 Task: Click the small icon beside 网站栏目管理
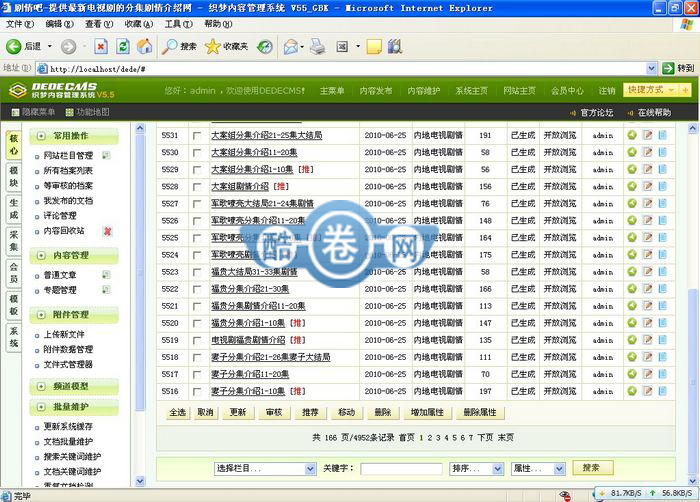point(106,155)
